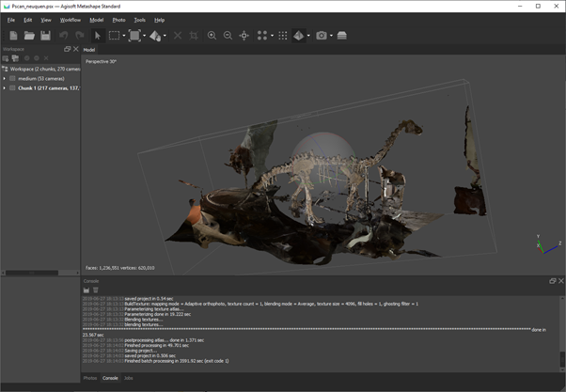Expand Chunk 1 tree item
Viewport: 566px width, 392px height.
[x=5, y=88]
